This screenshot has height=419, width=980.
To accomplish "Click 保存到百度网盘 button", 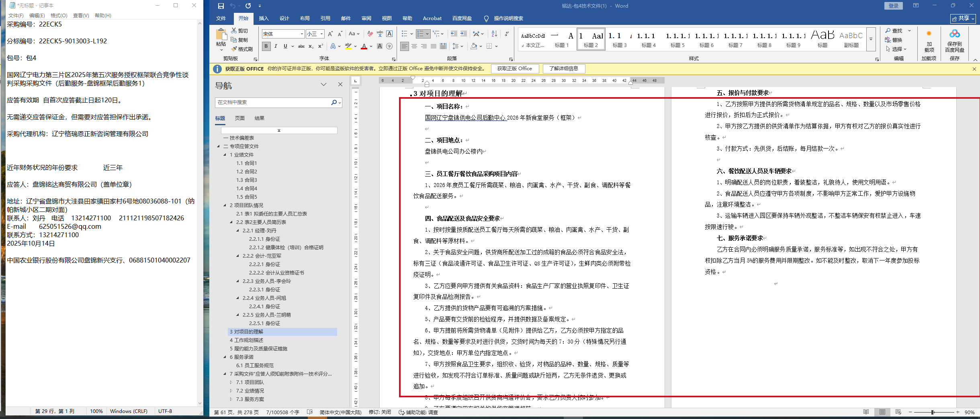I will point(955,40).
